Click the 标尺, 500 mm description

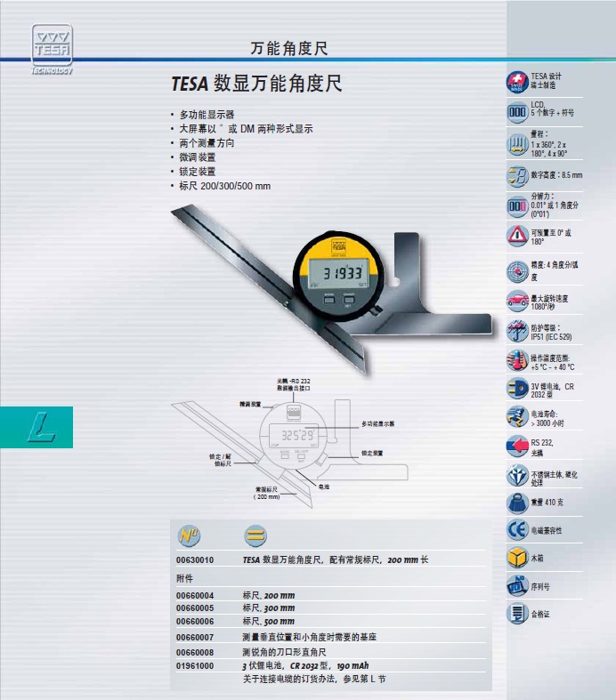coord(269,622)
